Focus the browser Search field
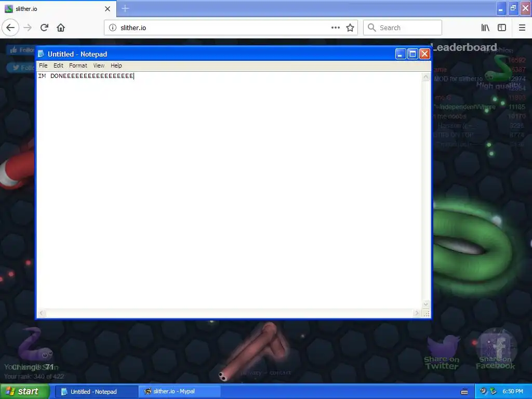This screenshot has height=399, width=532. [403, 28]
